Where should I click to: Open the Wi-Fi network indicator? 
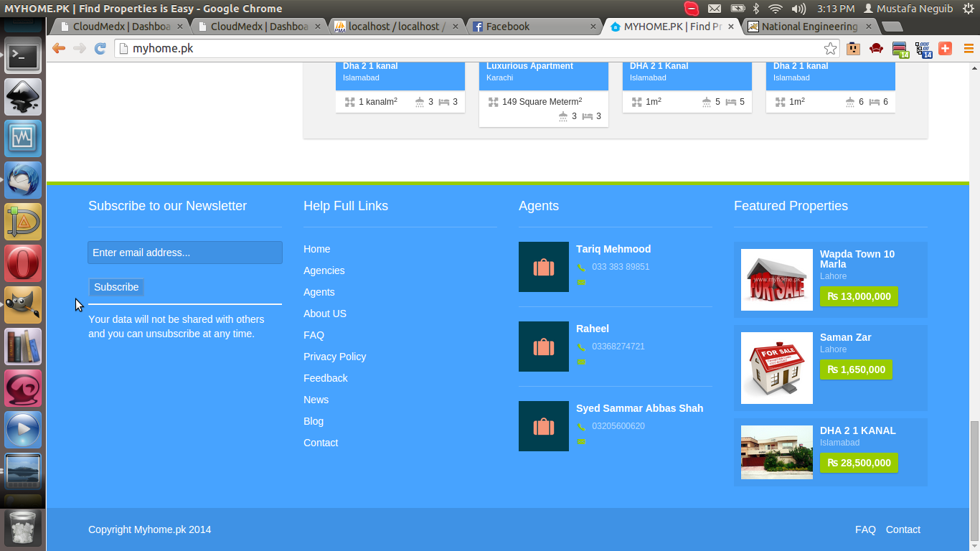click(x=775, y=9)
